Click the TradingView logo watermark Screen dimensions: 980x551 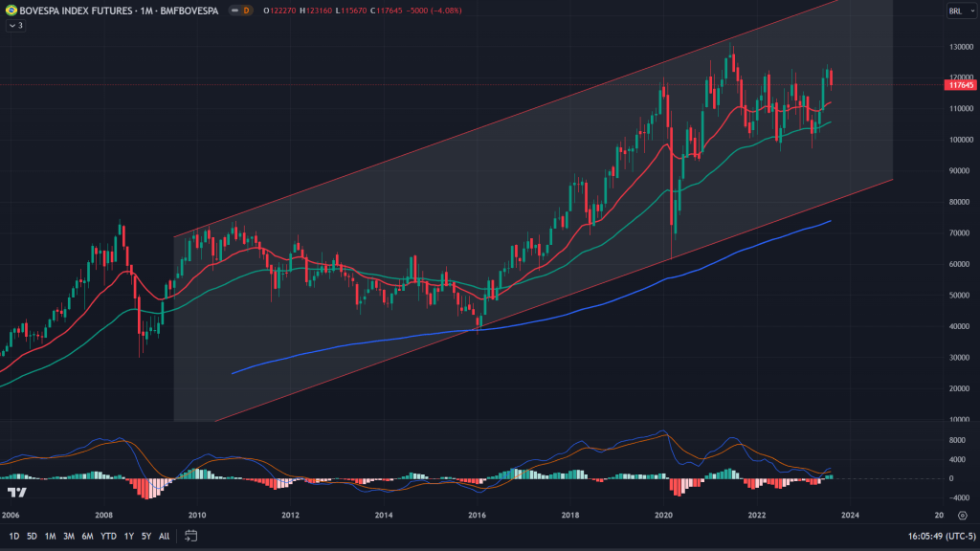pos(16,492)
